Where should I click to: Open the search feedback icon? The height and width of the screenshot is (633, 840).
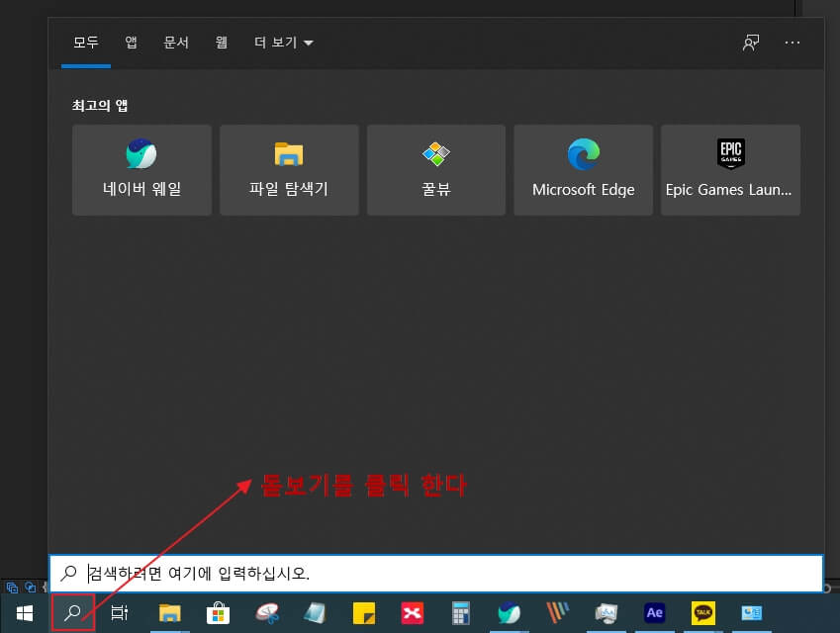coord(751,43)
